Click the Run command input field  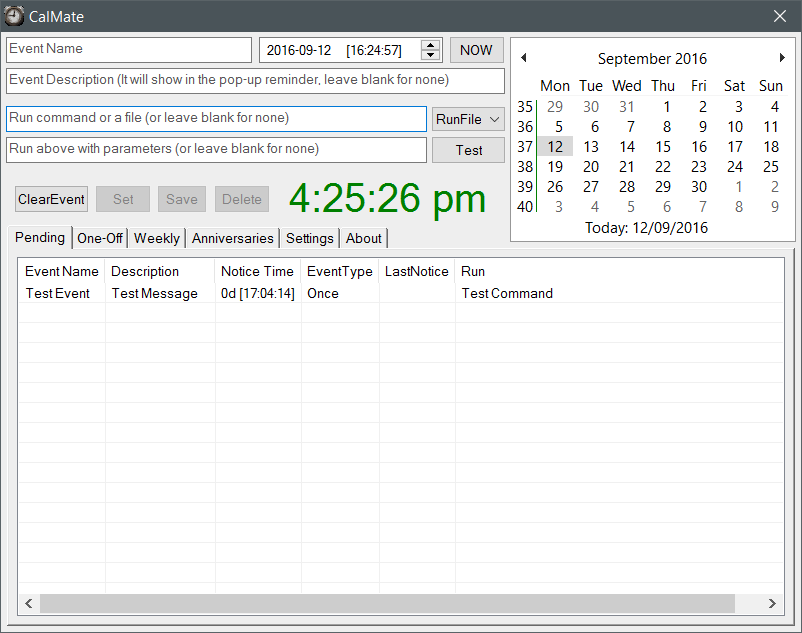point(216,119)
